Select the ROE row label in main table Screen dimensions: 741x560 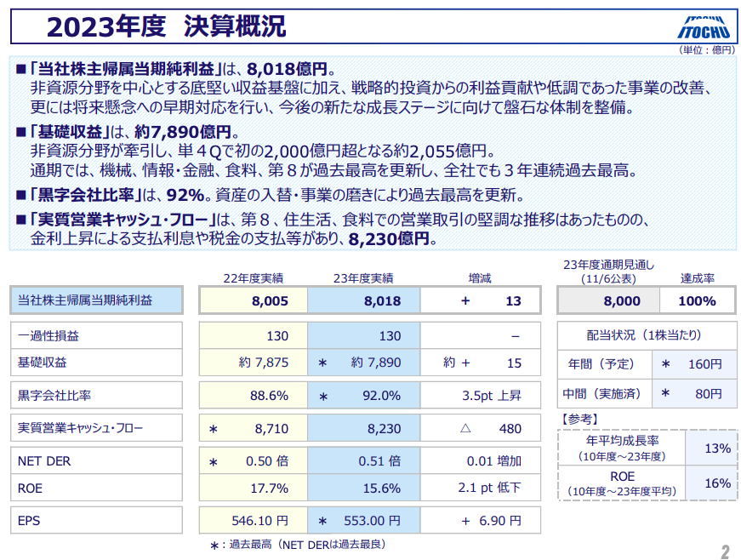pyautogui.click(x=96, y=488)
